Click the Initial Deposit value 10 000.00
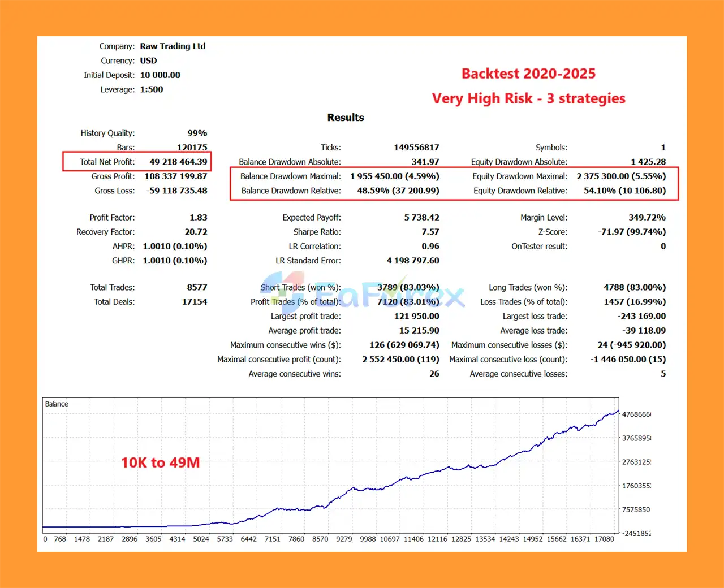This screenshot has height=588, width=724. tap(160, 75)
